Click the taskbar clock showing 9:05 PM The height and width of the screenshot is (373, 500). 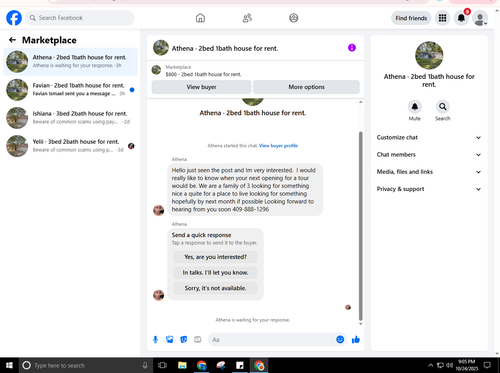coord(466,365)
